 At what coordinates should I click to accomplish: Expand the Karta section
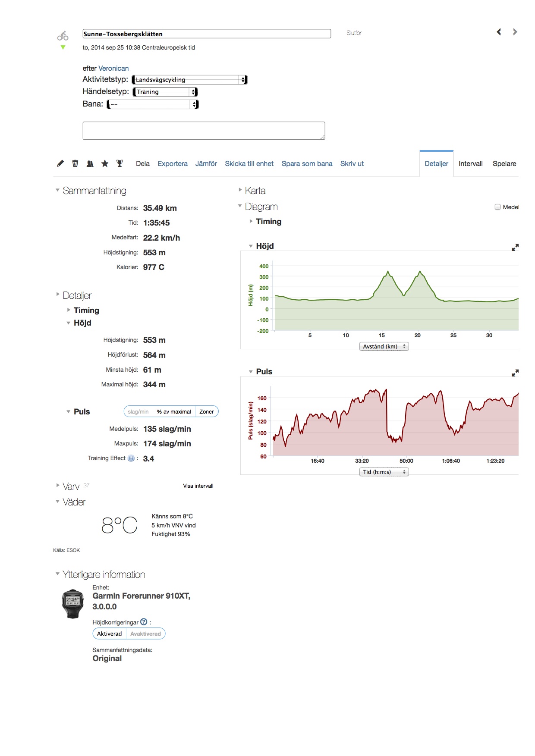(x=255, y=191)
